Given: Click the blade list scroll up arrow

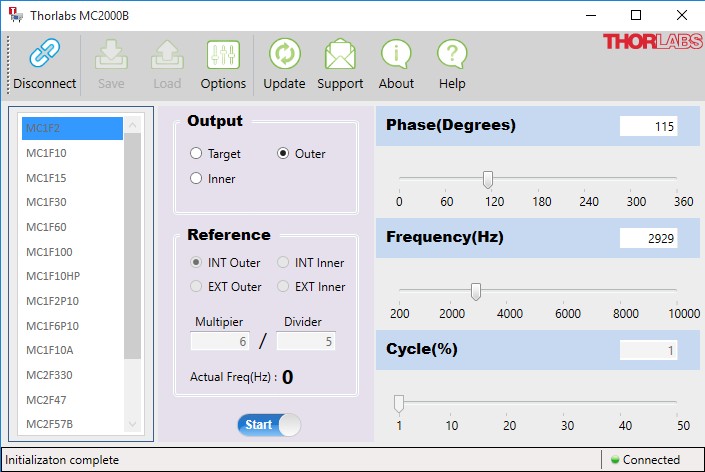Looking at the screenshot, I should click(x=133, y=125).
